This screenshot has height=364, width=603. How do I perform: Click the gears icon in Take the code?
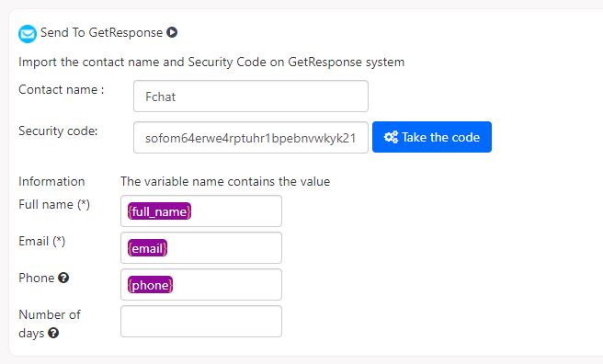(391, 137)
